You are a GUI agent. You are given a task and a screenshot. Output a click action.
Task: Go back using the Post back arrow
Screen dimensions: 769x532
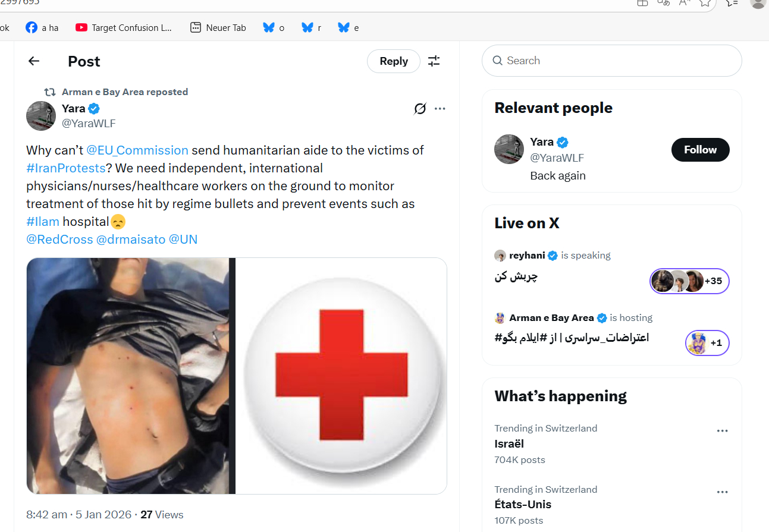tap(34, 61)
